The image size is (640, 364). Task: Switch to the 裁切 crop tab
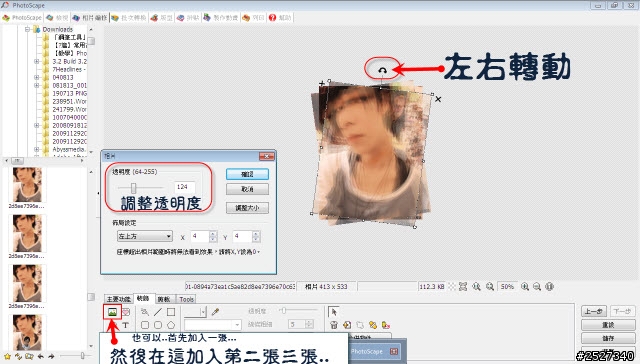pyautogui.click(x=164, y=299)
